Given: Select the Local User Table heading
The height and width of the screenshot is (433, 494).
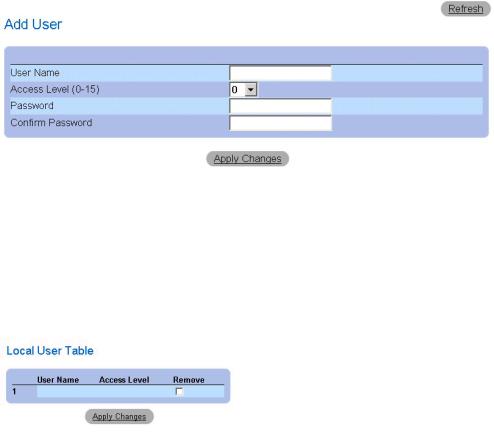Looking at the screenshot, I should pos(50,351).
